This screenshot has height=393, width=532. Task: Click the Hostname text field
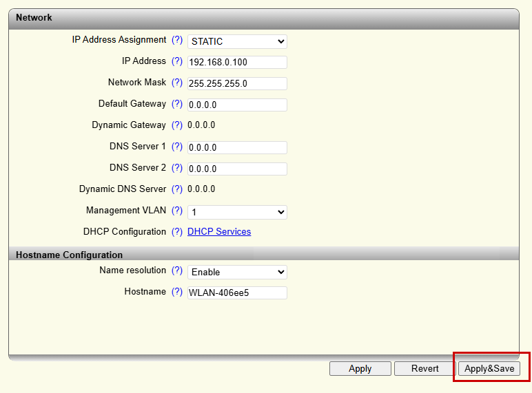[x=237, y=293]
